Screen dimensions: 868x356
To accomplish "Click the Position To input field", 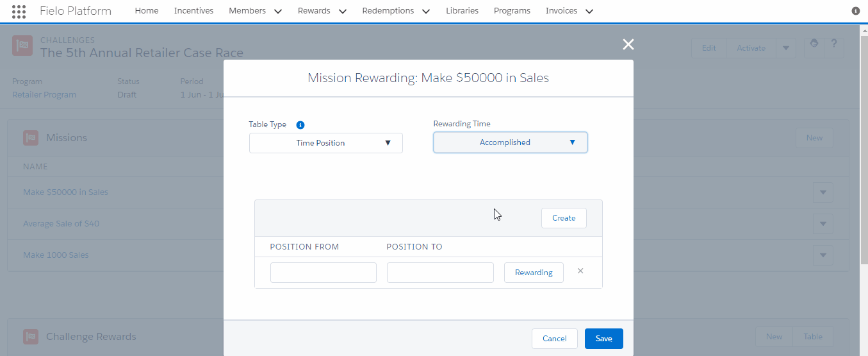I will 440,273.
